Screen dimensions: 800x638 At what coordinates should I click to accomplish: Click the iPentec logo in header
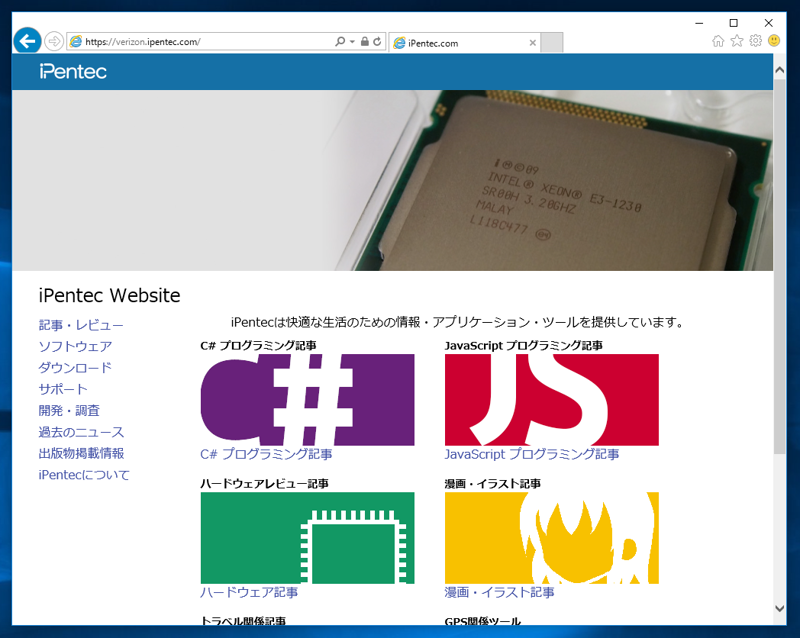tap(73, 71)
